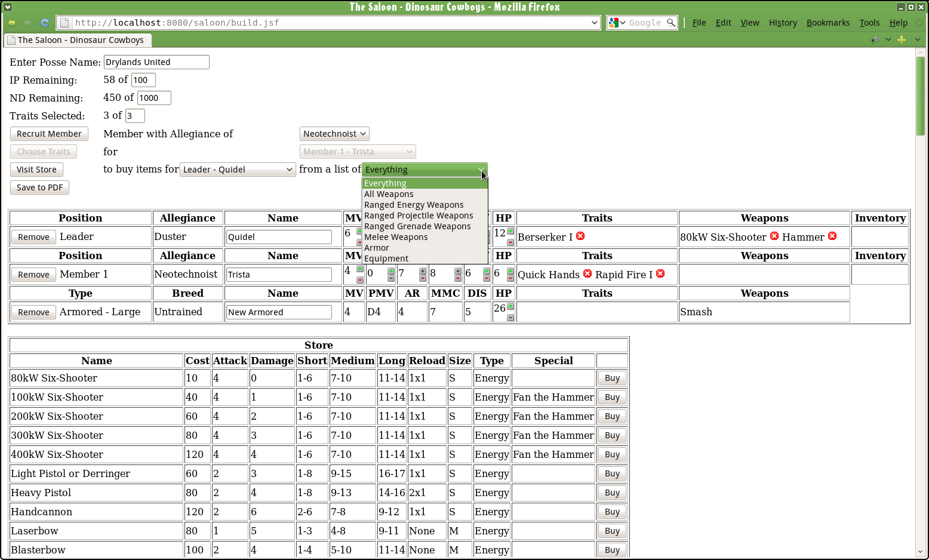This screenshot has width=929, height=560.
Task: Click the Recruit Member button
Action: [49, 134]
